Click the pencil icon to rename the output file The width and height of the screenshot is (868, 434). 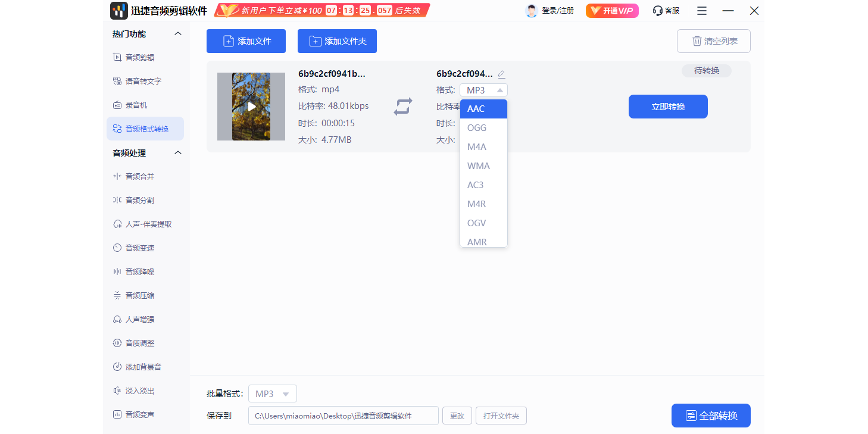tap(502, 73)
